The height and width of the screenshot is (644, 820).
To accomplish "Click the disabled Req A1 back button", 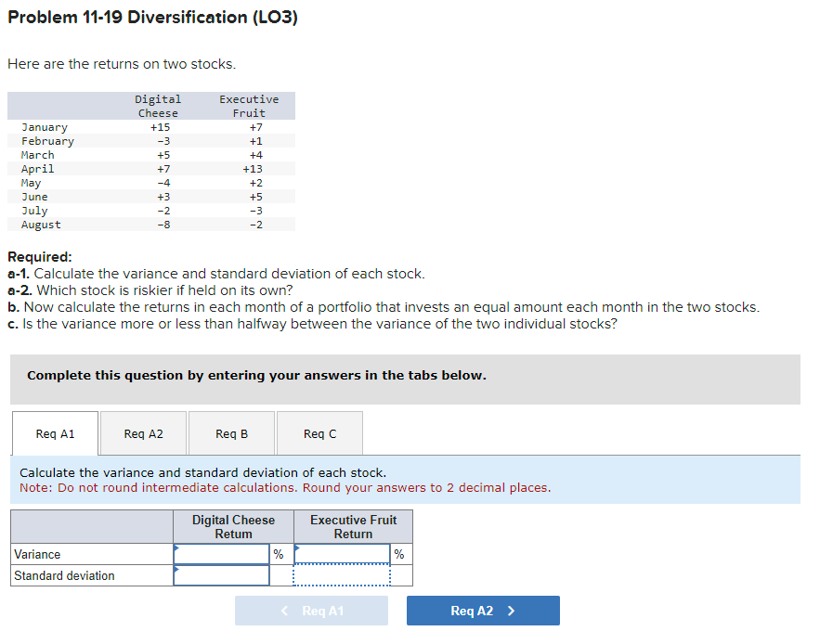I will (x=311, y=611).
